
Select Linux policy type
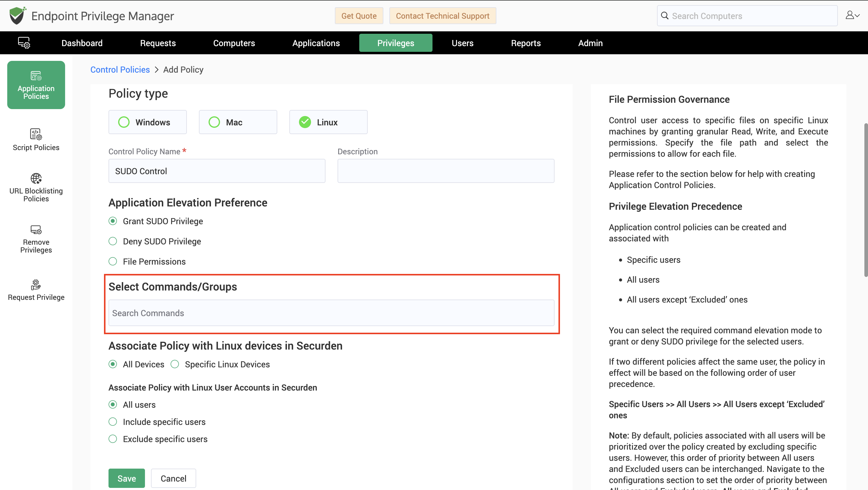[328, 122]
